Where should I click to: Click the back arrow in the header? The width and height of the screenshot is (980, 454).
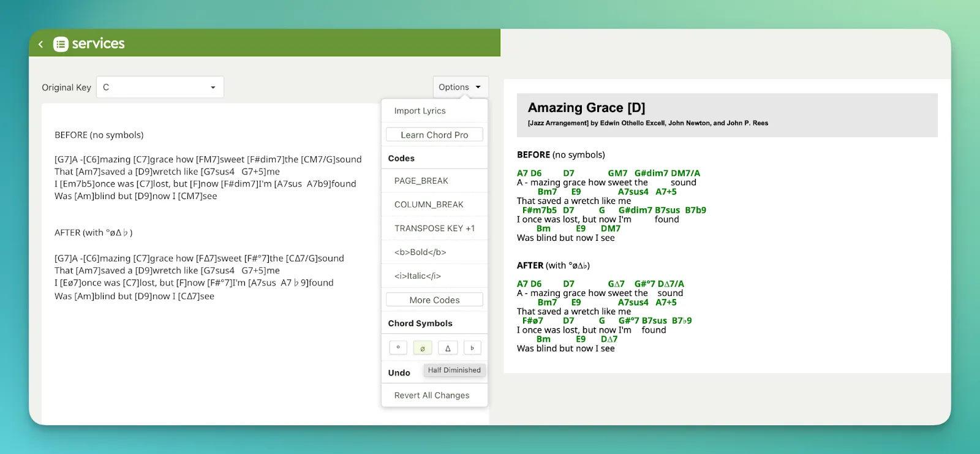pos(40,44)
